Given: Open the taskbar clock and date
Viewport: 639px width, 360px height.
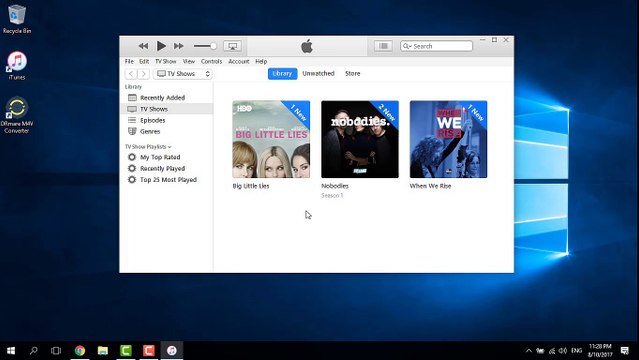Looking at the screenshot, I should tap(600, 351).
